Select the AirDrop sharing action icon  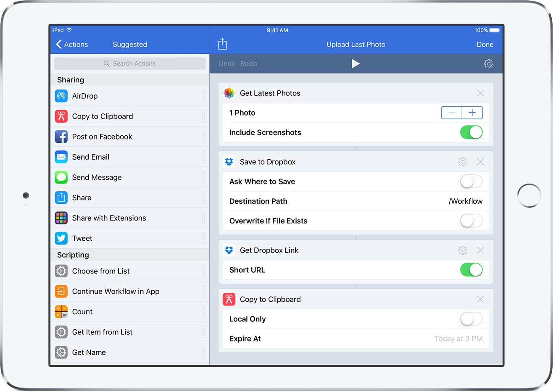[x=61, y=96]
